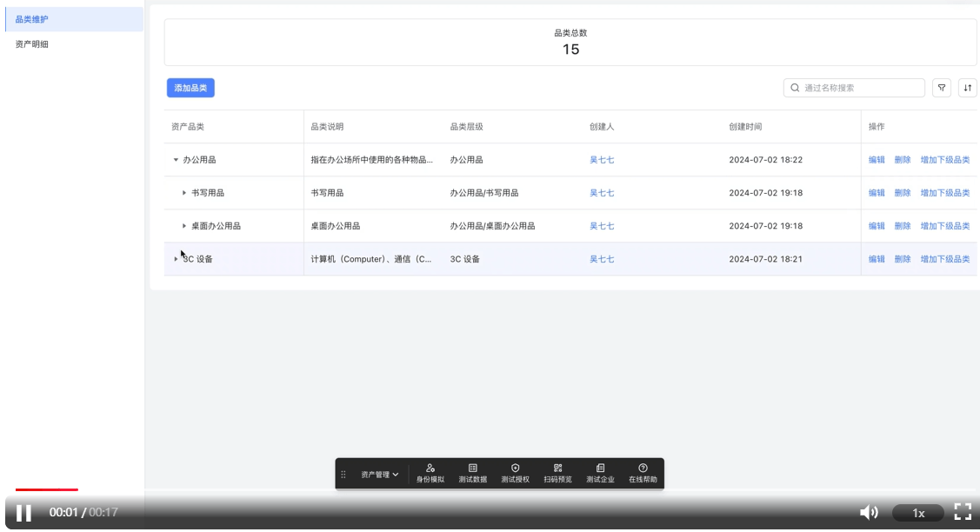980x532 pixels.
Task: Click the date 2024-07-02 18:22
Action: pos(765,159)
